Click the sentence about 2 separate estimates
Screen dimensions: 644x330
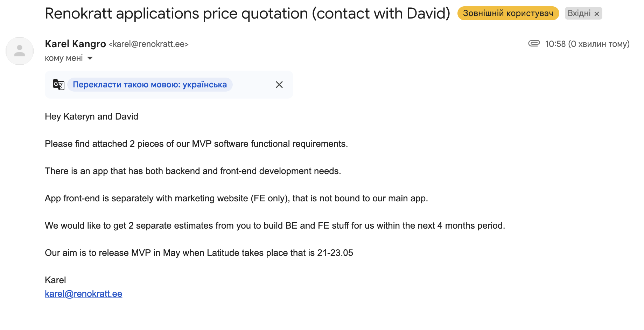[275, 225]
